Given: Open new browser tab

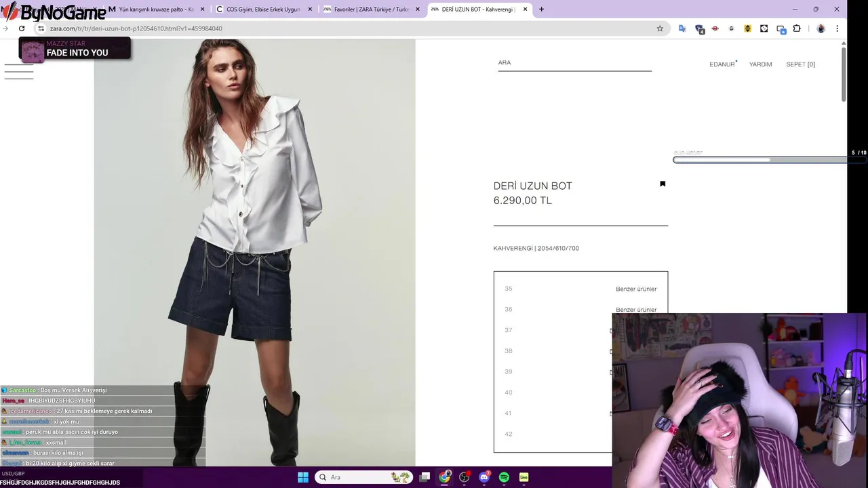Looking at the screenshot, I should pyautogui.click(x=541, y=9).
